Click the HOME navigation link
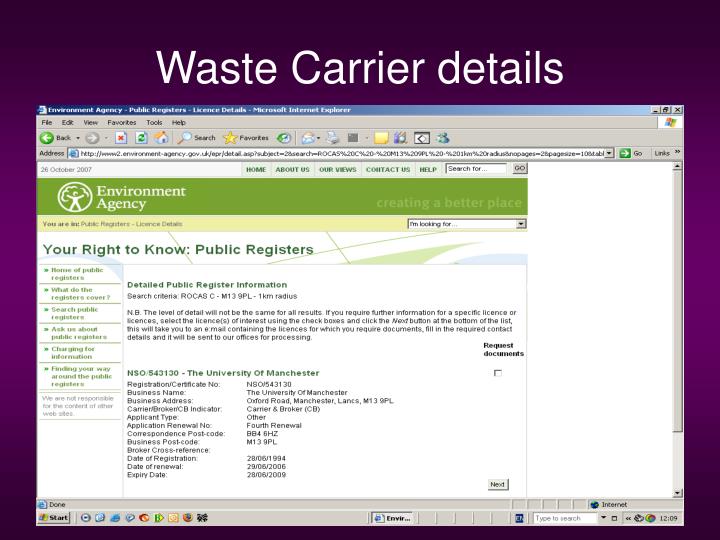 pos(256,169)
